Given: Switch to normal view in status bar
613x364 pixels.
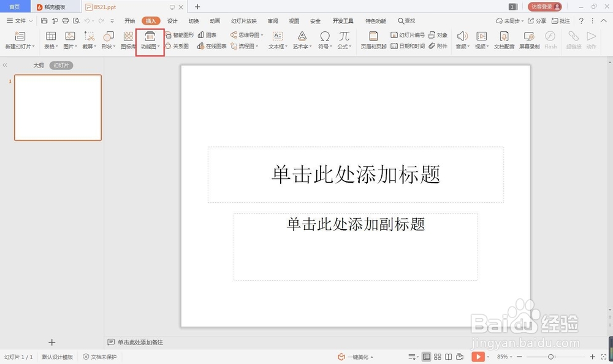Looking at the screenshot, I should (427, 357).
